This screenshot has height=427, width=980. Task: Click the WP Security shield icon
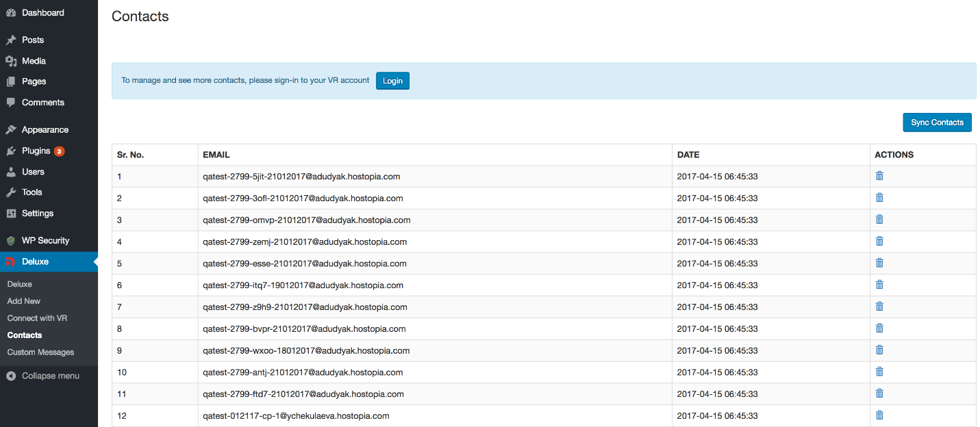point(11,241)
